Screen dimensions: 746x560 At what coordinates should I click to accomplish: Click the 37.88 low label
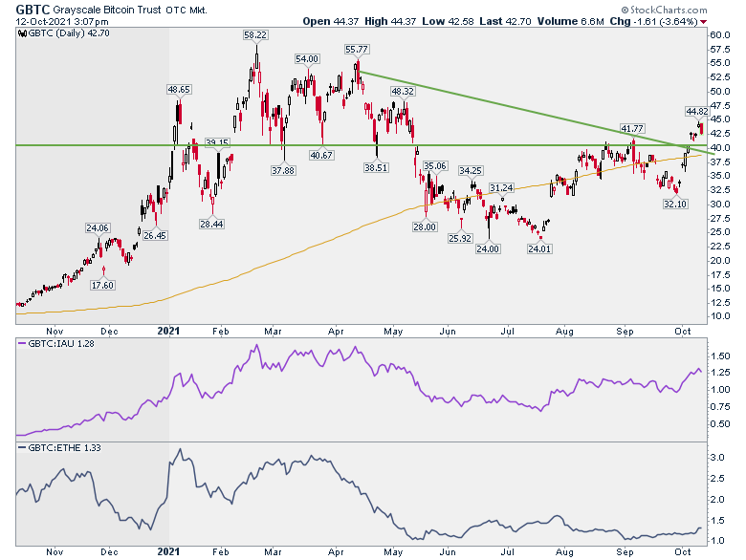[x=283, y=170]
